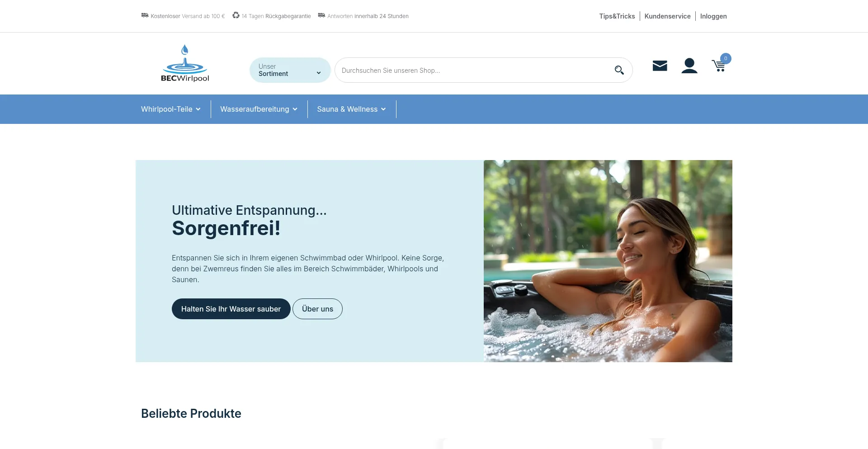Focus the shop search input field
868x449 pixels.
[475, 70]
